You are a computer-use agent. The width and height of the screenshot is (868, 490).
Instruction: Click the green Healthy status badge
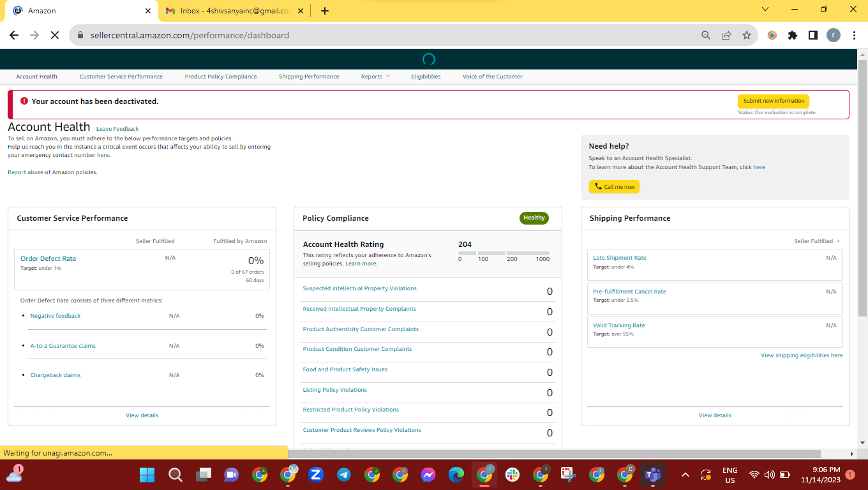click(x=534, y=218)
